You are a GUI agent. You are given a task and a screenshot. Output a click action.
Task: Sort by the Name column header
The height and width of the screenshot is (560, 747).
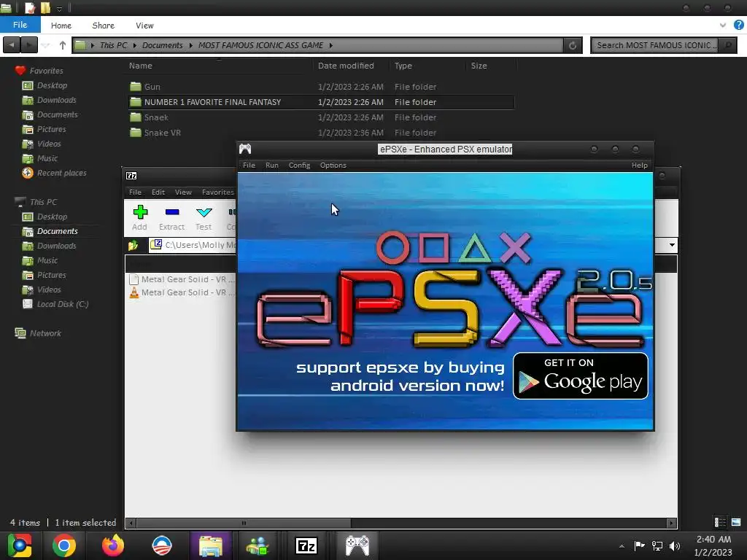coord(141,66)
